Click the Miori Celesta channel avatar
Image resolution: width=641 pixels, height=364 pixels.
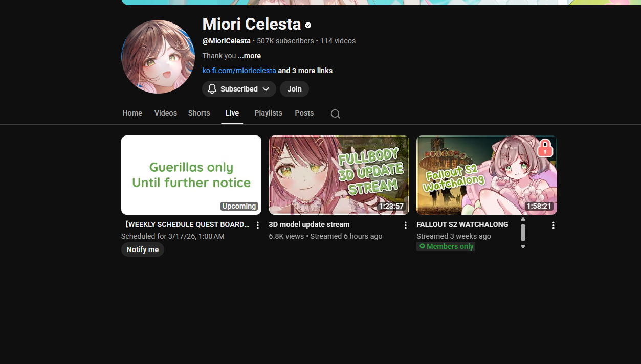pos(158,57)
